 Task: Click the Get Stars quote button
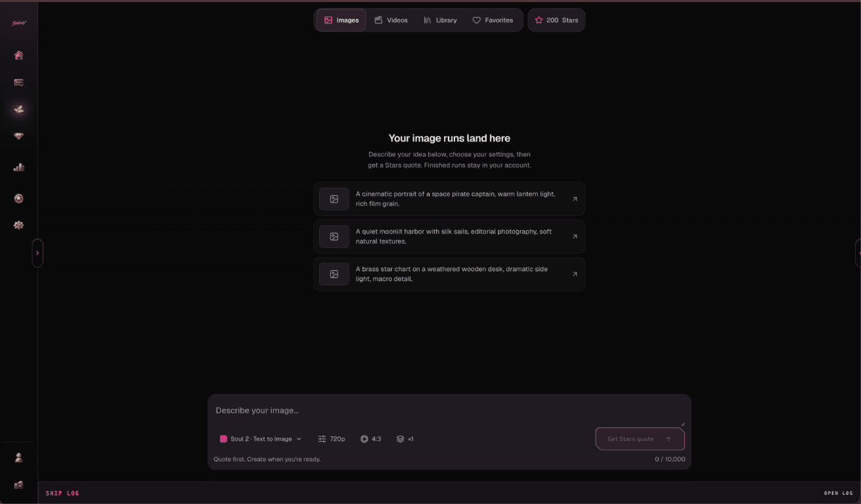point(640,439)
